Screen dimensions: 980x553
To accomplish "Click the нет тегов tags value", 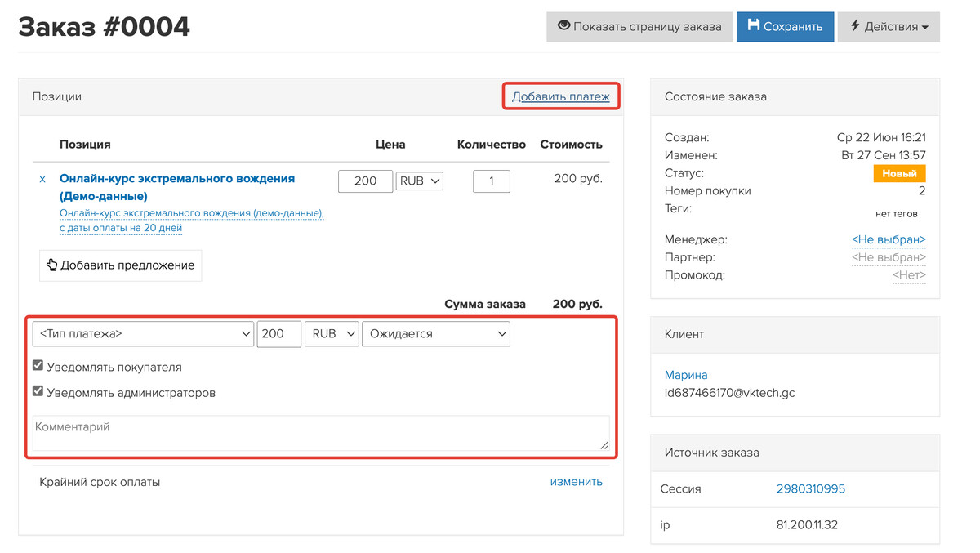I will [897, 213].
